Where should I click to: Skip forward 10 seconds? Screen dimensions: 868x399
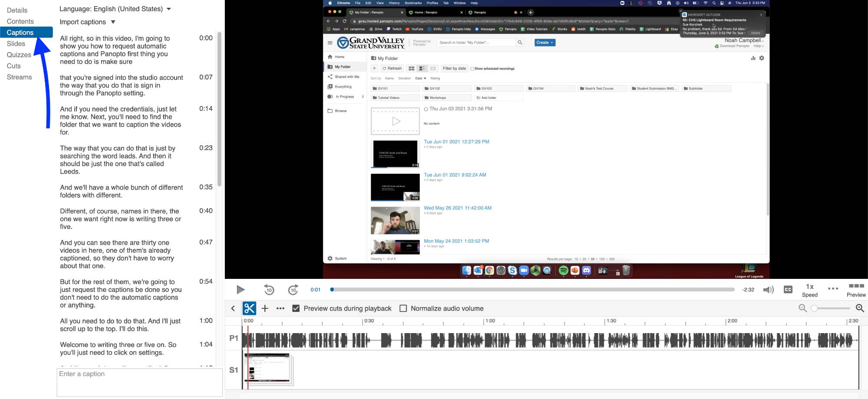pyautogui.click(x=293, y=290)
